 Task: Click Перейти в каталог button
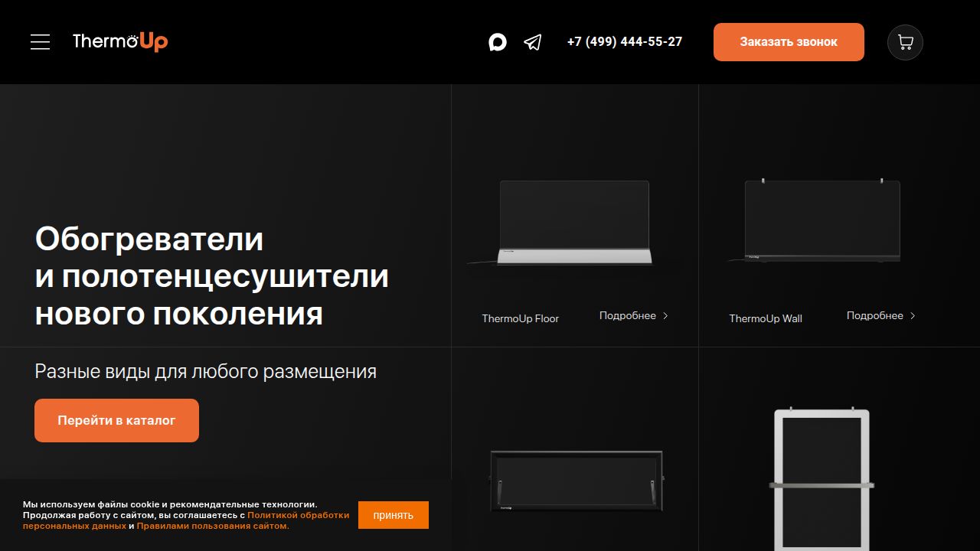116,420
